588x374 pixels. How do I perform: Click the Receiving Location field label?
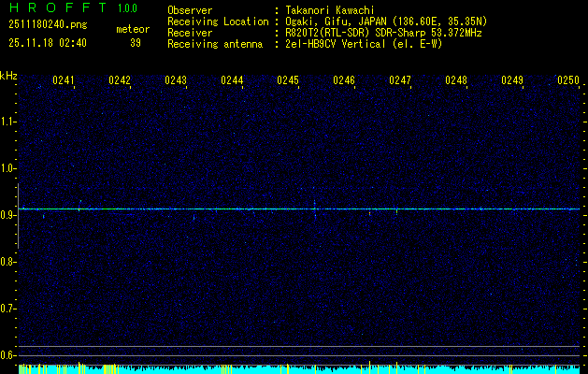[218, 22]
